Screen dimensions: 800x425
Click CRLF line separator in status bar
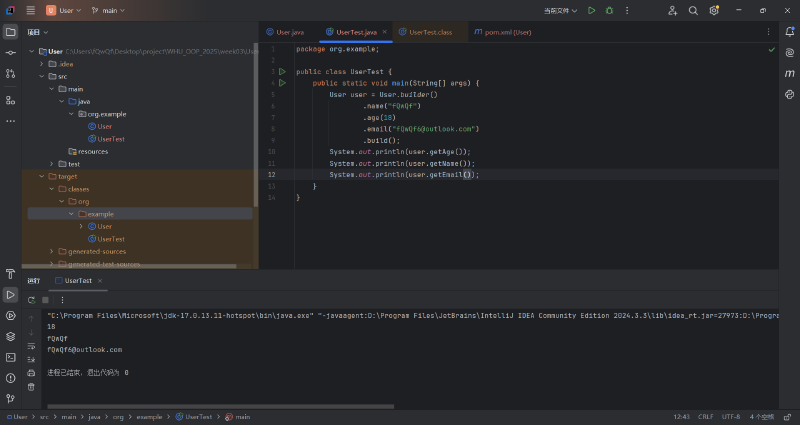pyautogui.click(x=706, y=417)
